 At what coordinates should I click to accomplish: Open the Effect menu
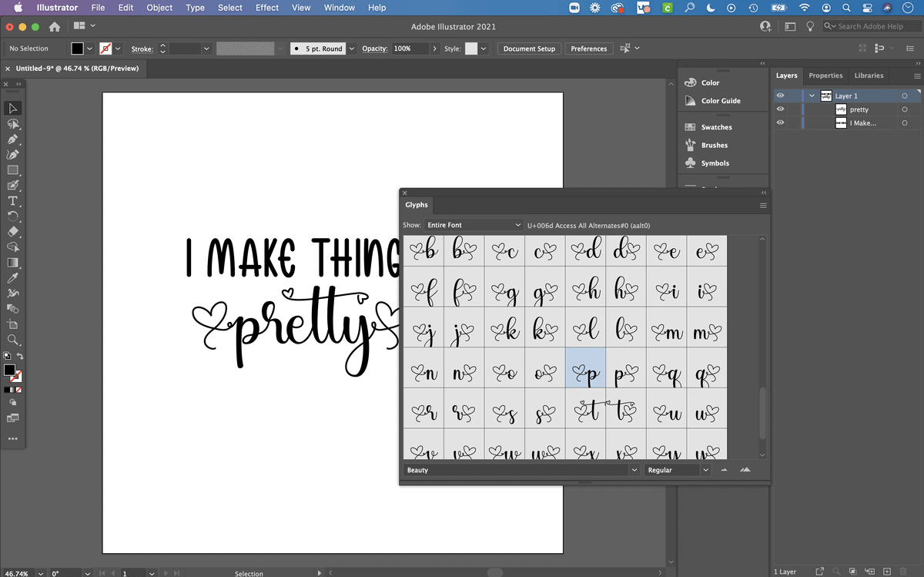point(266,8)
